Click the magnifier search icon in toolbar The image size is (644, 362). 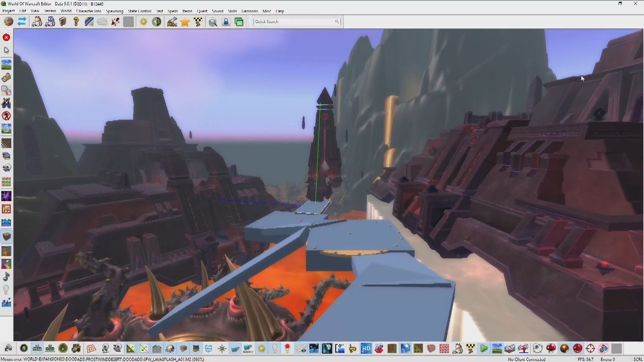(213, 22)
